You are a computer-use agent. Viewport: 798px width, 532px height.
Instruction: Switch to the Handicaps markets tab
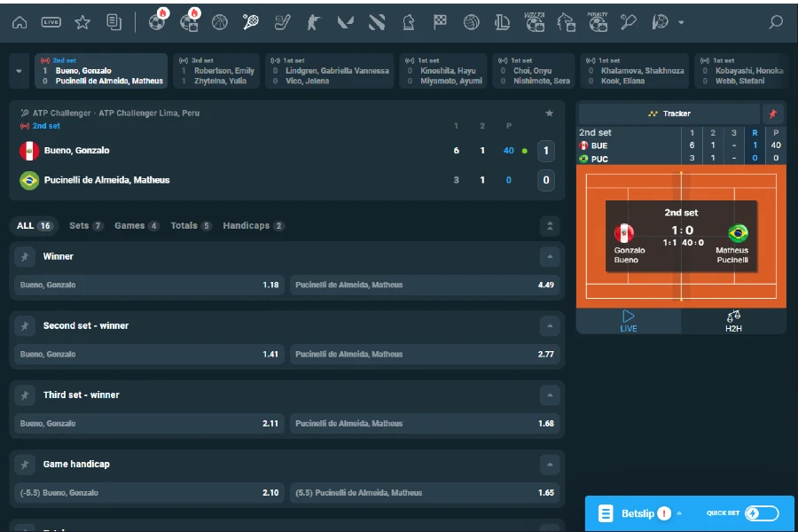point(253,226)
